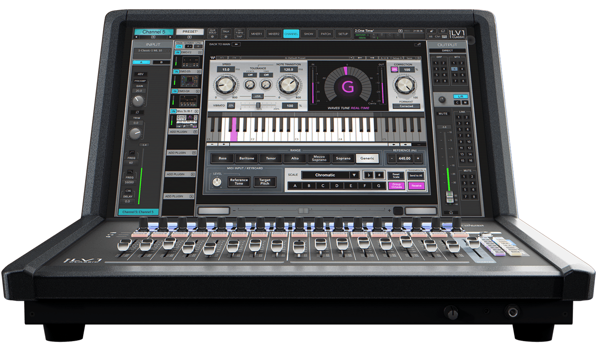This screenshot has height=364, width=597.
Task: Select input B button
Action: coord(161,62)
